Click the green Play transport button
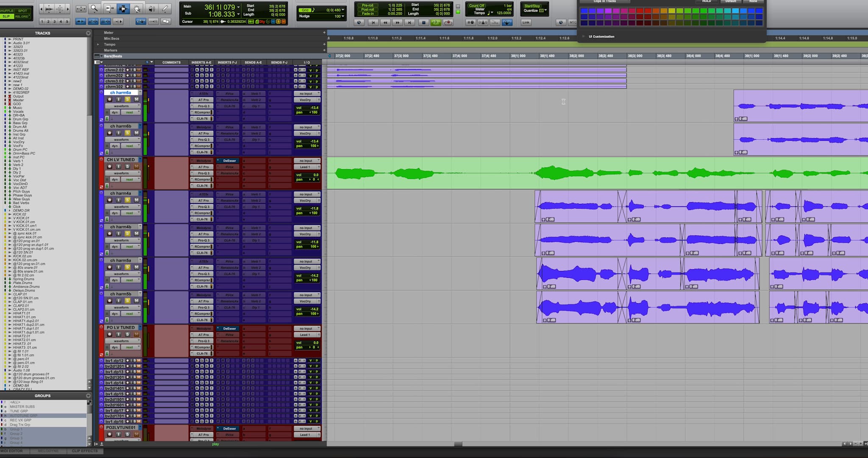Viewport: 868px width, 458px height. 435,22
